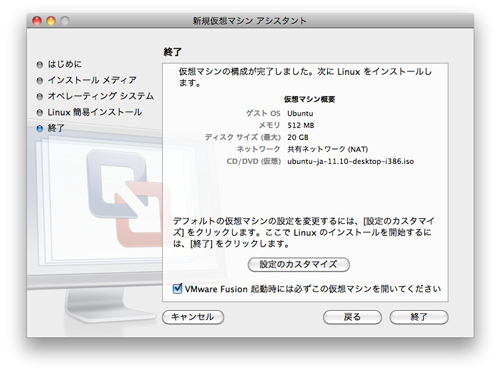Select the はじめに step in sidebar

64,64
